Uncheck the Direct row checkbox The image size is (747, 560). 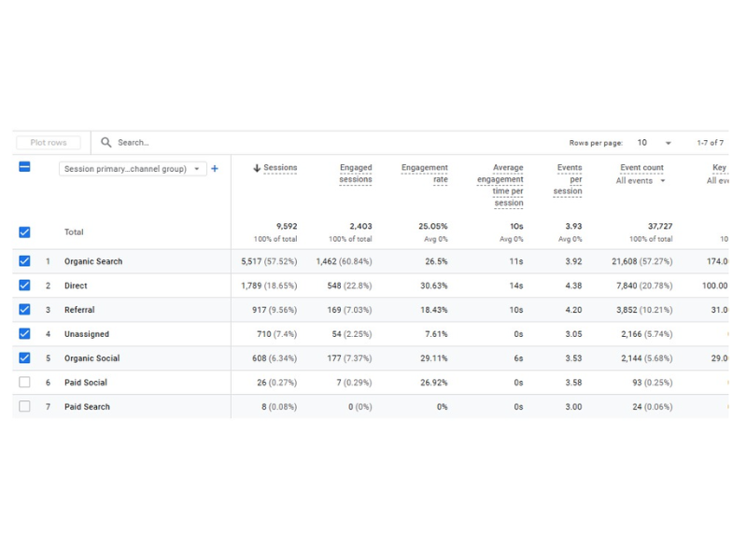(x=24, y=286)
